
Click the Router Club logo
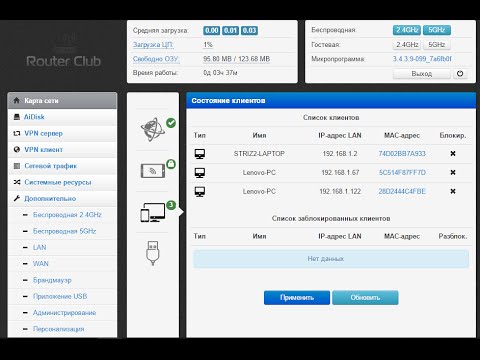63,52
